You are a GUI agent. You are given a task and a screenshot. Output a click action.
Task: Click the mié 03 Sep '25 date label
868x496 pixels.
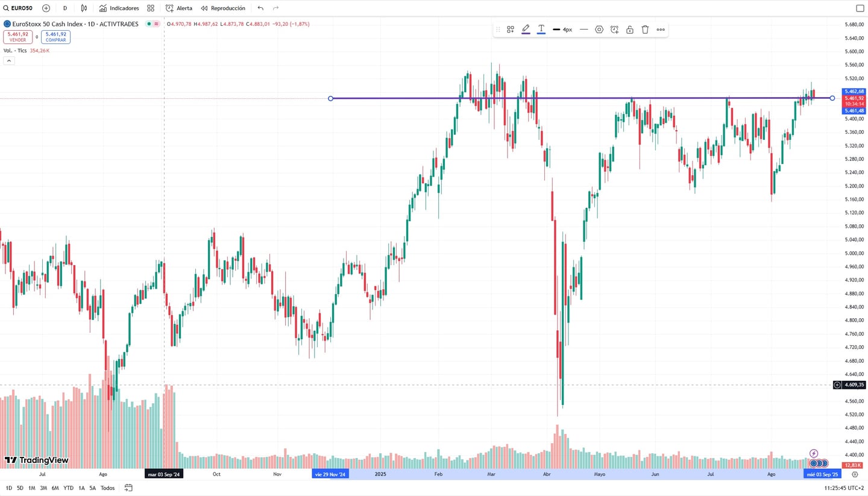click(x=822, y=474)
